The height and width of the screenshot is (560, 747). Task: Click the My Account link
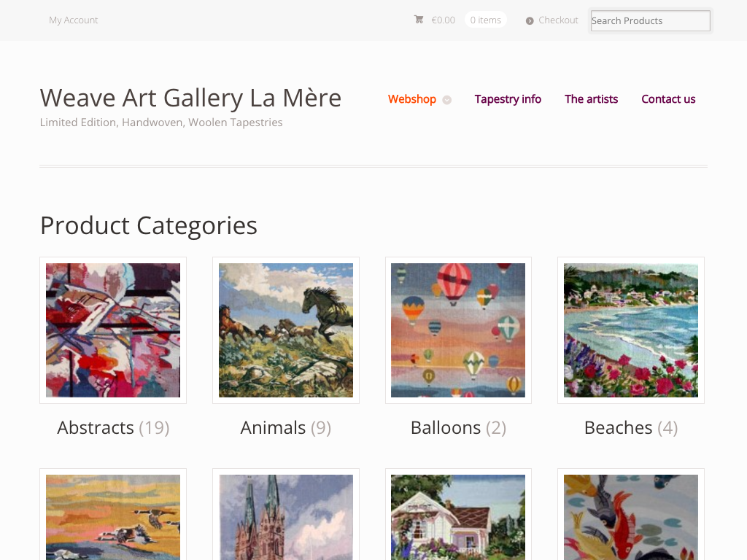[73, 20]
